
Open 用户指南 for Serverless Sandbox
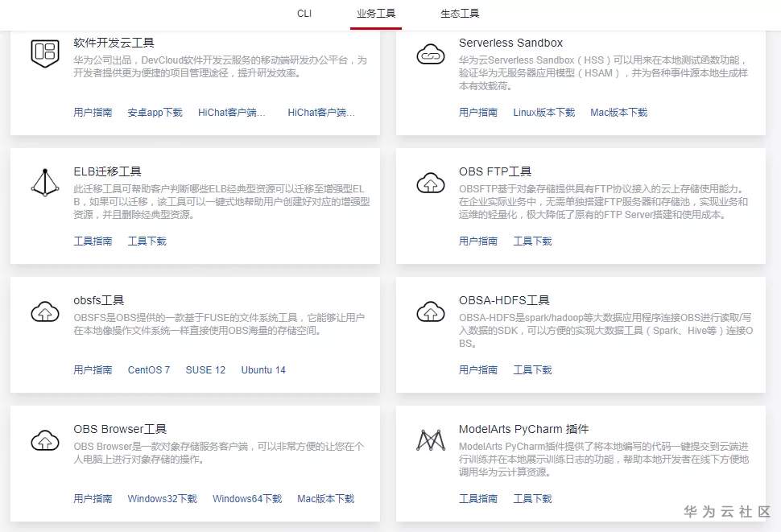pos(478,113)
